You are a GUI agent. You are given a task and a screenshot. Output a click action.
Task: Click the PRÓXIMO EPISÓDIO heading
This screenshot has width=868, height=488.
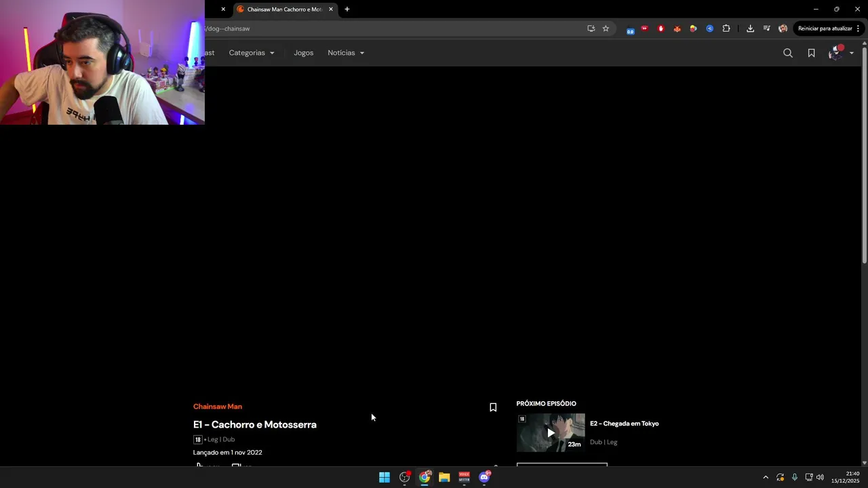coord(547,403)
